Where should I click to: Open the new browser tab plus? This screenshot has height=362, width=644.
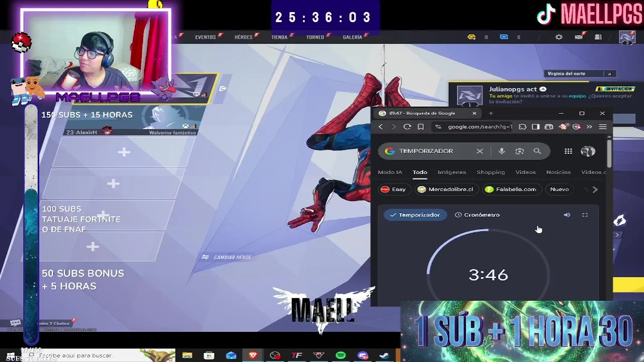pyautogui.click(x=491, y=113)
